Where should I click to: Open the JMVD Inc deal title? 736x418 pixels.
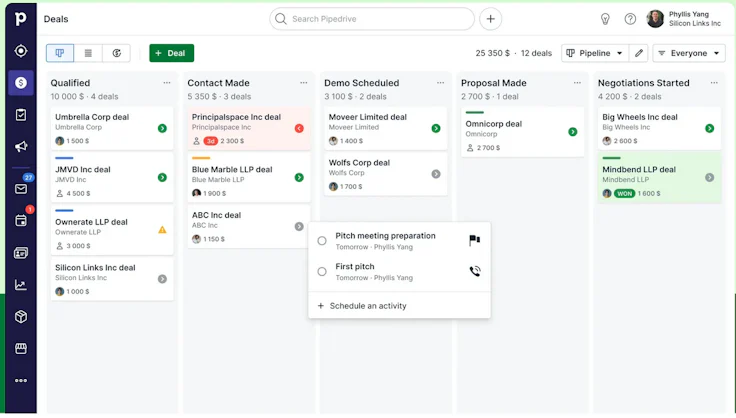point(83,169)
